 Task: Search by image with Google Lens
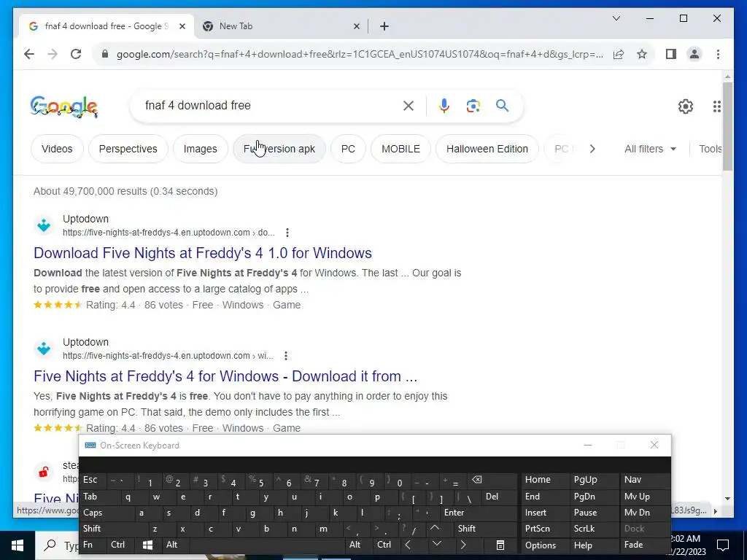(473, 106)
